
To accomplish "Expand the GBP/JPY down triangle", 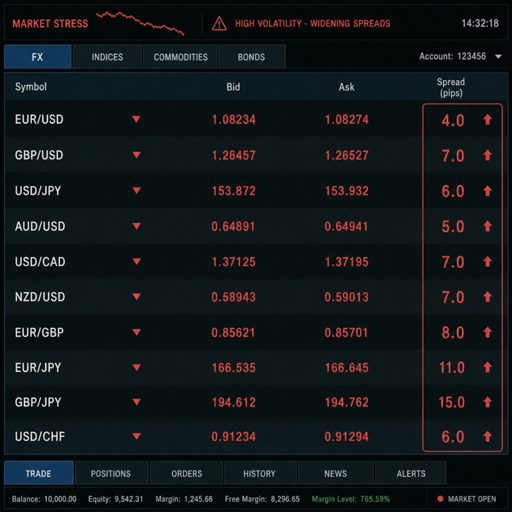I will point(136,402).
